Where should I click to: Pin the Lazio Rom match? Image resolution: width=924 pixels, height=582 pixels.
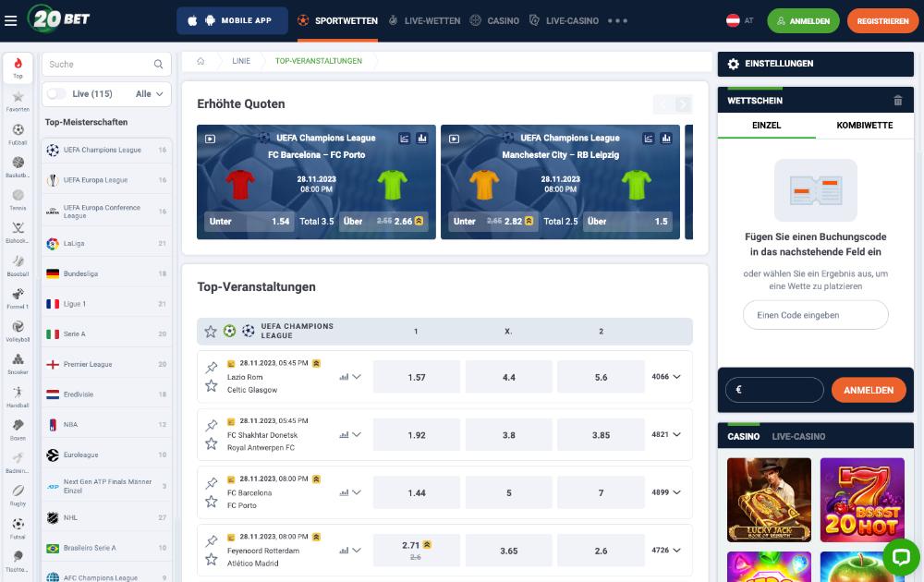click(x=212, y=368)
